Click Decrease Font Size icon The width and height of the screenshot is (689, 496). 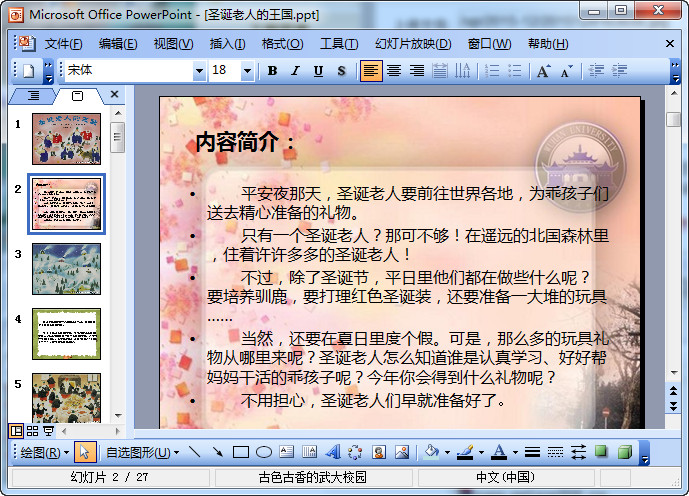pyautogui.click(x=566, y=71)
